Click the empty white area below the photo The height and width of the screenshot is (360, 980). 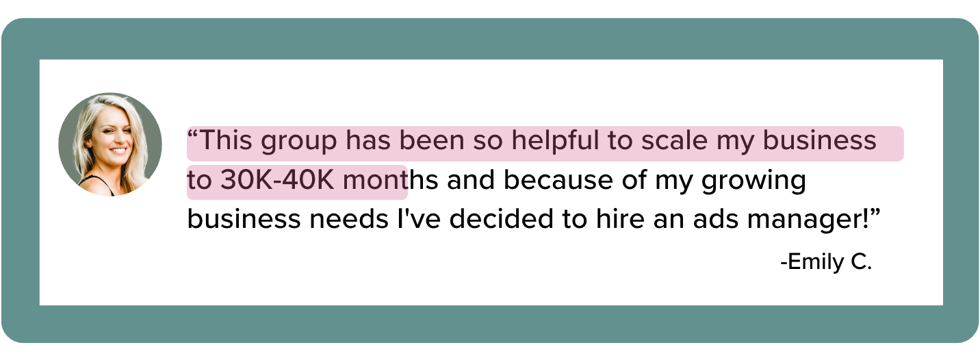coord(110,253)
